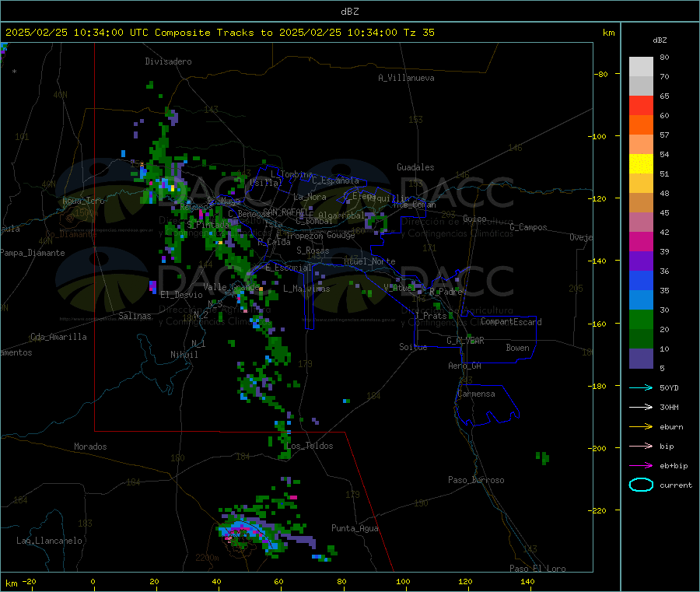Click the 'L_Malvinas' map label
This screenshot has height=592, width=700.
[306, 289]
